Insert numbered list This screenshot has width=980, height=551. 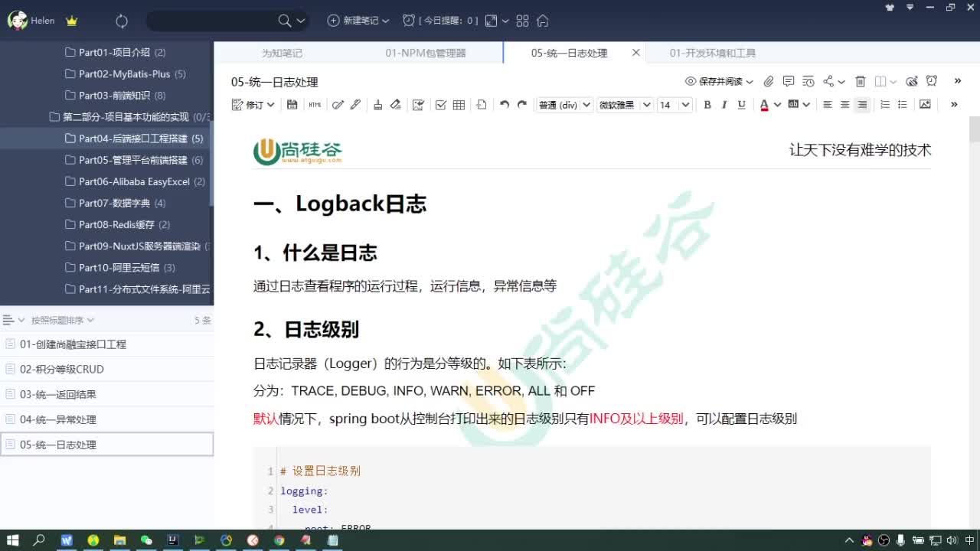coord(885,105)
